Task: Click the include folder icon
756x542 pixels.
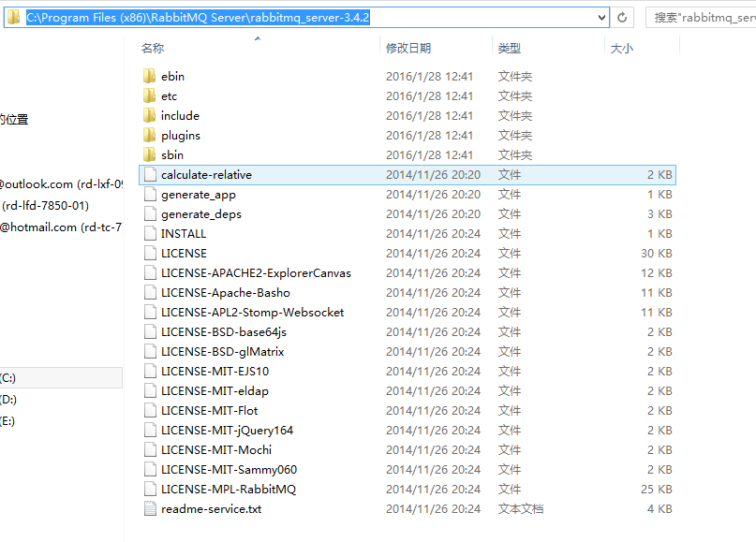Action: click(x=150, y=116)
